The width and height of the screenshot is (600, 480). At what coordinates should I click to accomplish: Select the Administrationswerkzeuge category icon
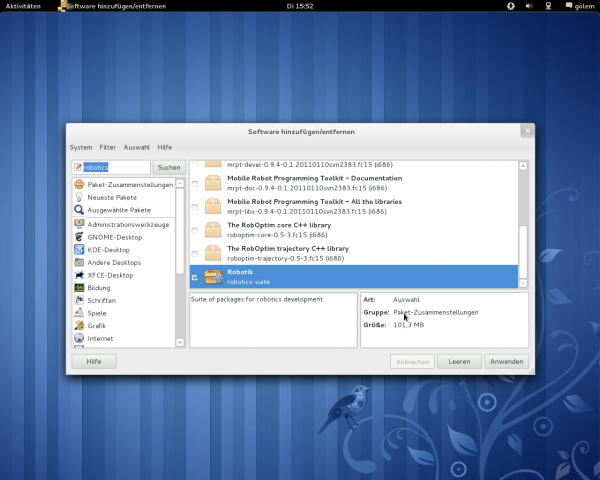(79, 224)
